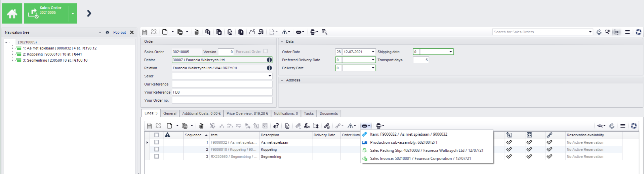Click the euro question mark price icon

pyautogui.click(x=276, y=126)
